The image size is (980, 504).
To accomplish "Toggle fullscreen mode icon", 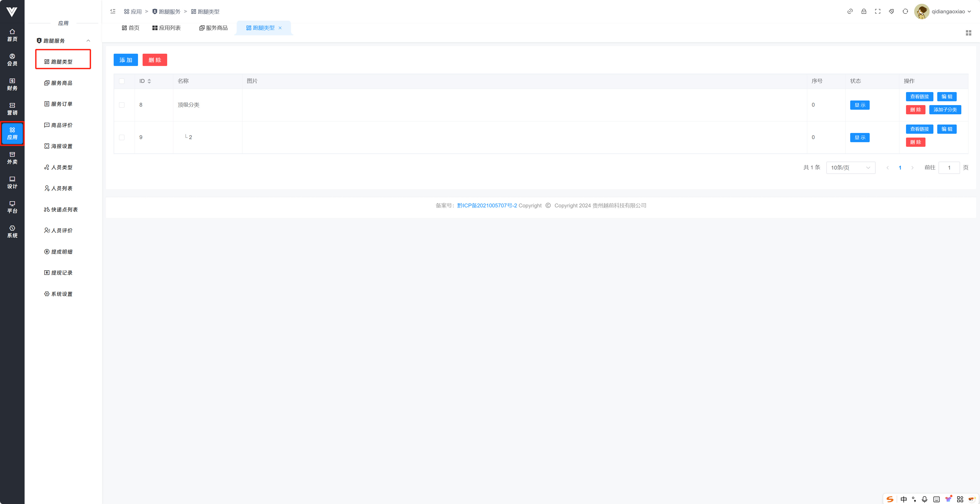I will click(x=878, y=12).
